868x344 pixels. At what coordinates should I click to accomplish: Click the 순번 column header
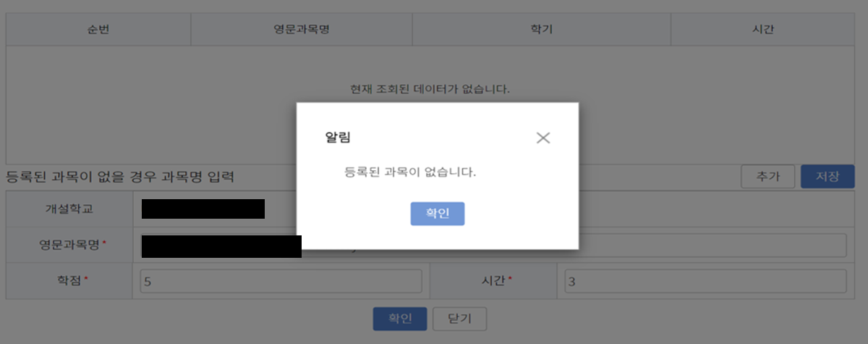tap(98, 30)
